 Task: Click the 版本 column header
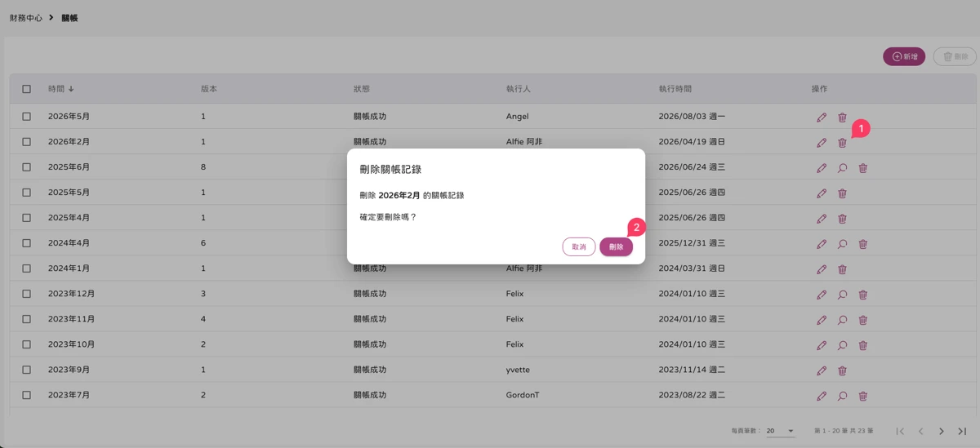(209, 89)
